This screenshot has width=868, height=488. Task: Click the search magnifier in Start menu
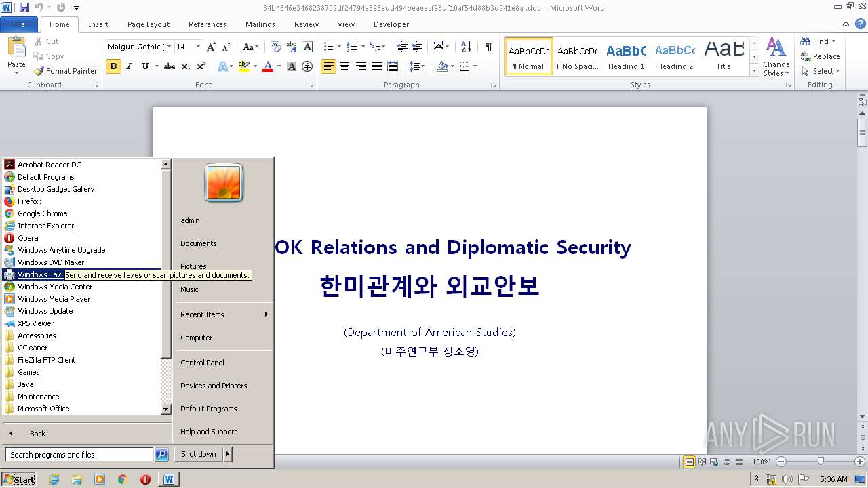tap(161, 455)
